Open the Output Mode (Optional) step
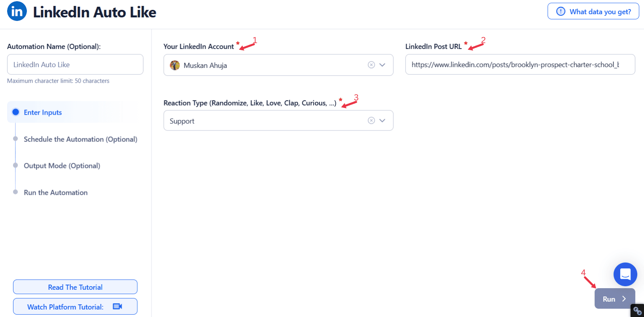 click(62, 166)
